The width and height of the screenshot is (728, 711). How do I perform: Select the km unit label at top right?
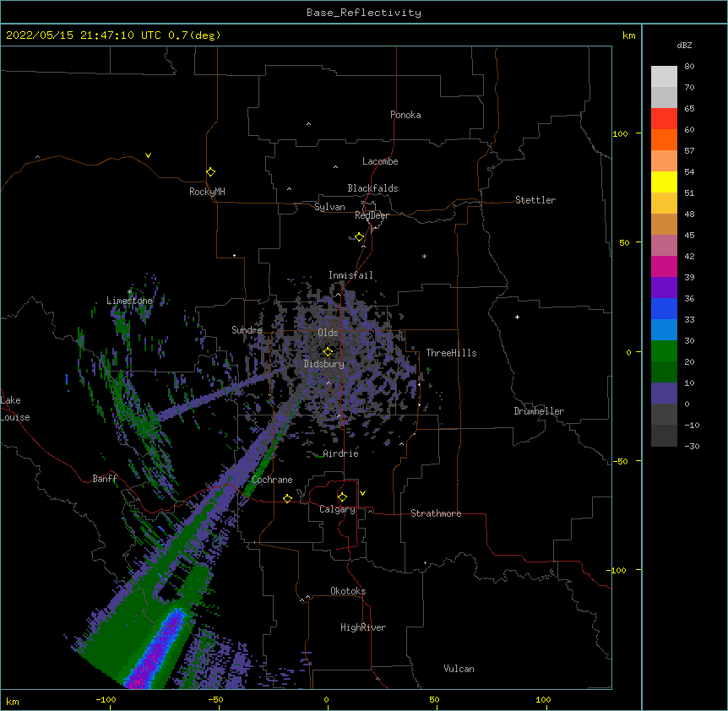coord(628,35)
